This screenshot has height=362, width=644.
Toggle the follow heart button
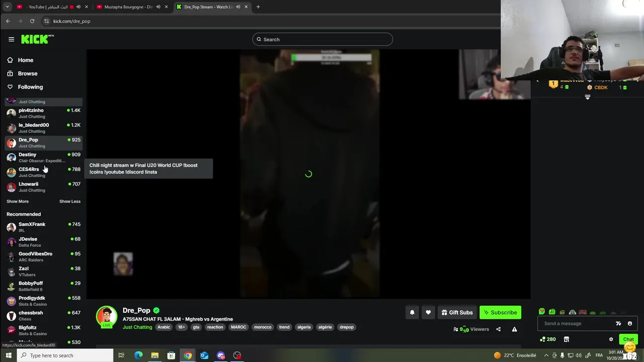428,312
